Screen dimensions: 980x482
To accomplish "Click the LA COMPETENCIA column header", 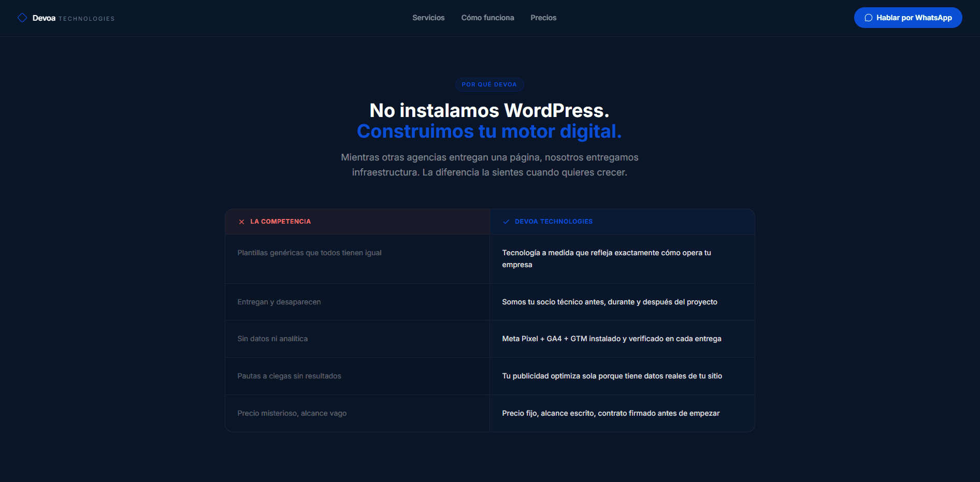I will [357, 222].
